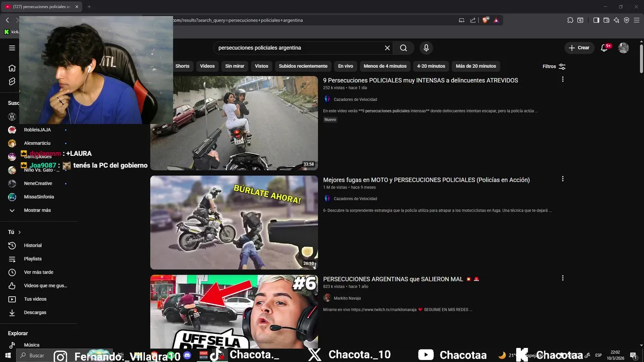Select the Vistos filter chip
This screenshot has height=362, width=644.
click(x=262, y=66)
